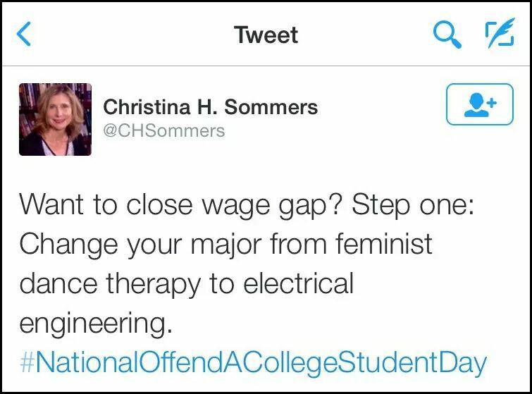This screenshot has width=532, height=394.
Task: Open Christina H. Sommers profile photo
Action: (55, 119)
